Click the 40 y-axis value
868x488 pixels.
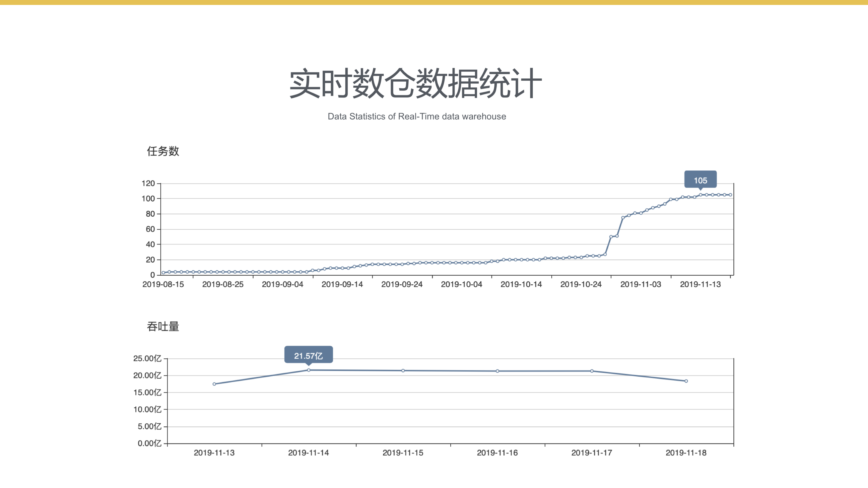point(150,244)
